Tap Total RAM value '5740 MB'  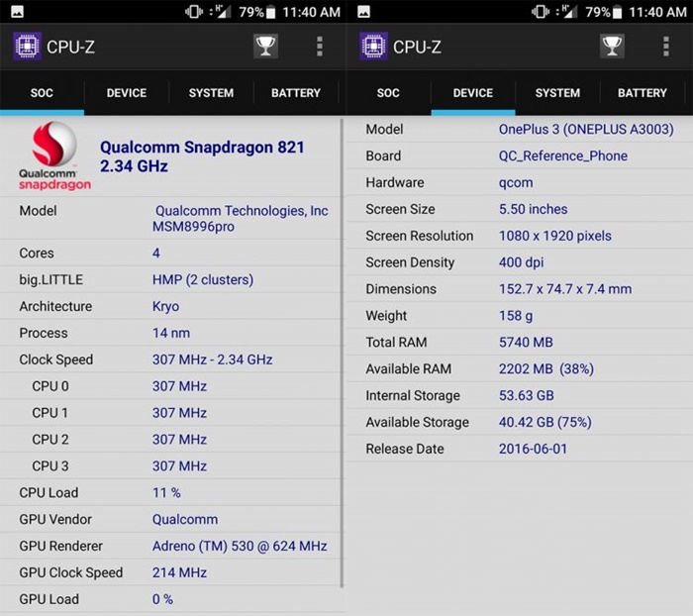point(526,342)
